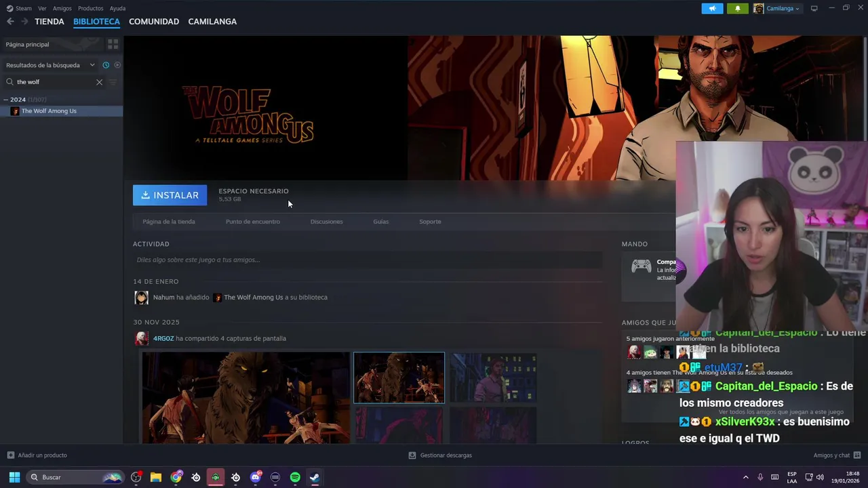Click the taskbar Buscar search box
The image size is (868, 488).
click(75, 477)
